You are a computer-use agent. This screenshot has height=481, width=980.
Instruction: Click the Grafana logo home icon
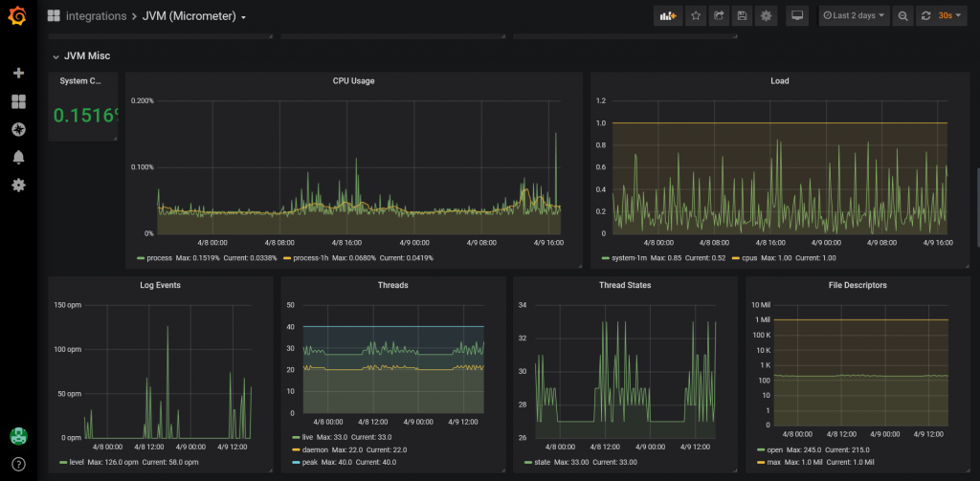pos(18,16)
